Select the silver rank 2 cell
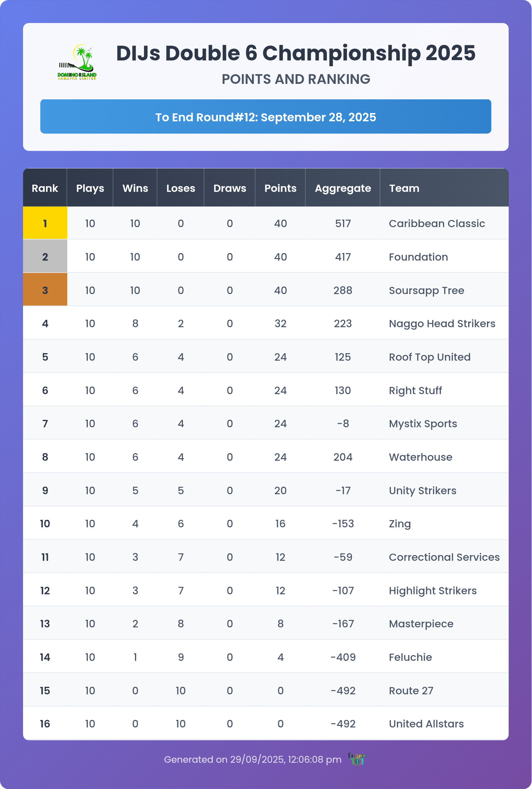The height and width of the screenshot is (789, 532). point(45,257)
